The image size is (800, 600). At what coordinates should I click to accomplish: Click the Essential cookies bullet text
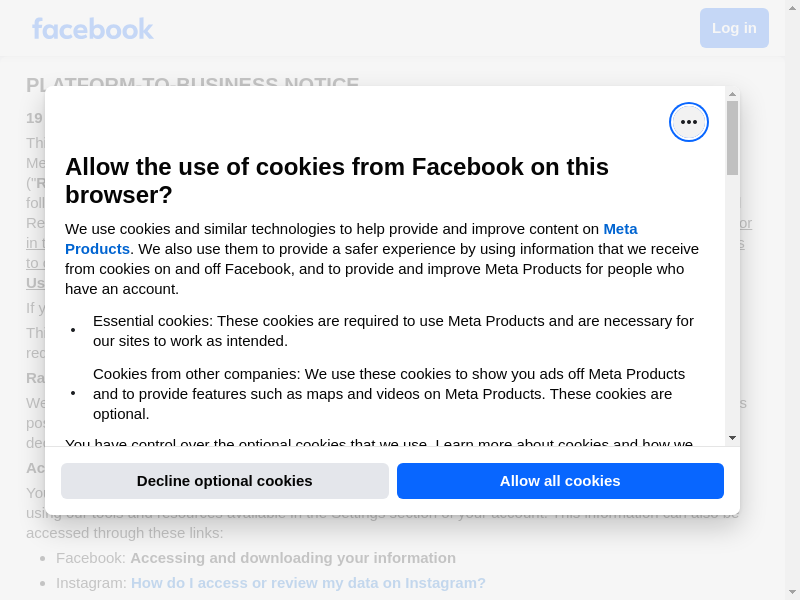click(x=393, y=330)
